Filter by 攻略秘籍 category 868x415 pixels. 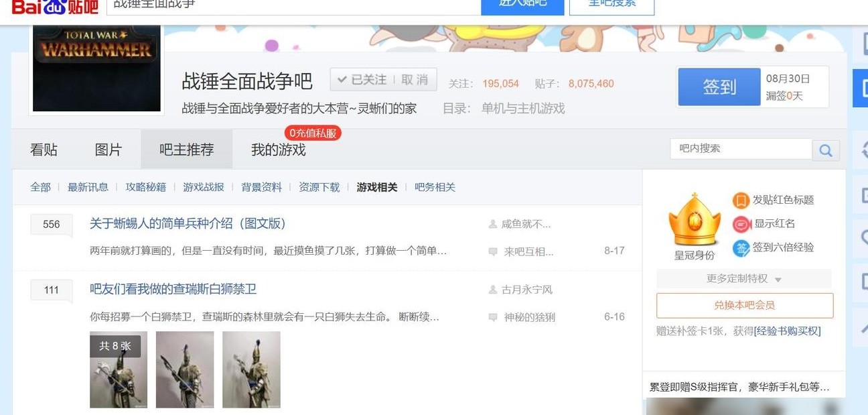[146, 187]
